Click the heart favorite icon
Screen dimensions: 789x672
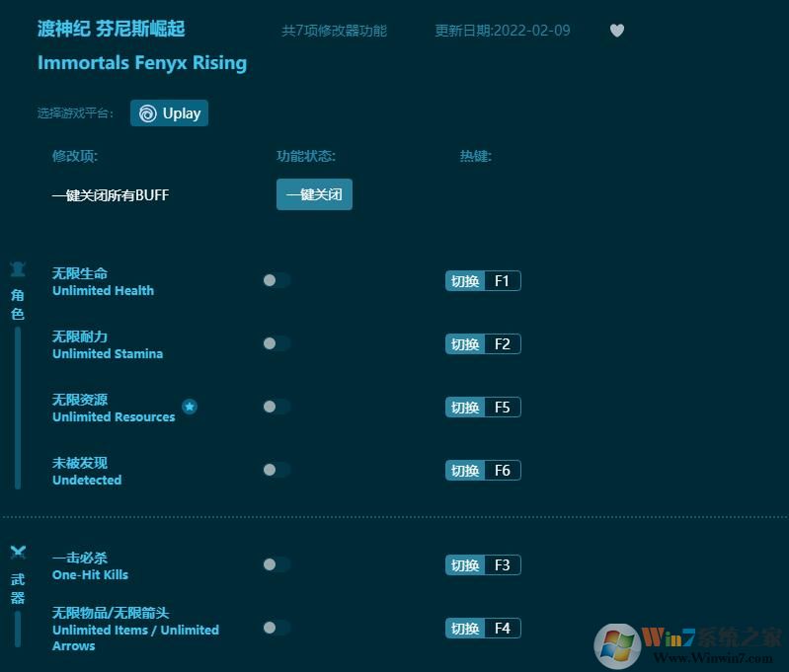[617, 31]
